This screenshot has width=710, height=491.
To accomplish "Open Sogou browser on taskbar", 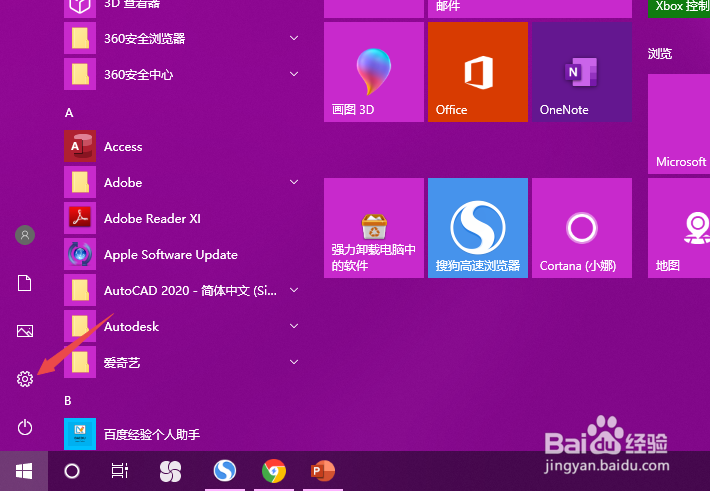I will [x=225, y=471].
